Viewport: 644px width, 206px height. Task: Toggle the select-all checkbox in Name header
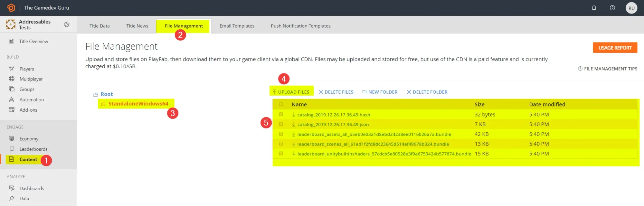[x=281, y=104]
